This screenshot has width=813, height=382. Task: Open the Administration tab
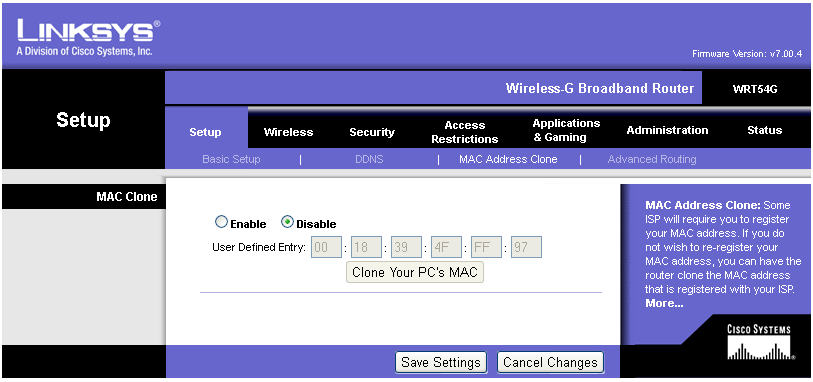click(667, 130)
